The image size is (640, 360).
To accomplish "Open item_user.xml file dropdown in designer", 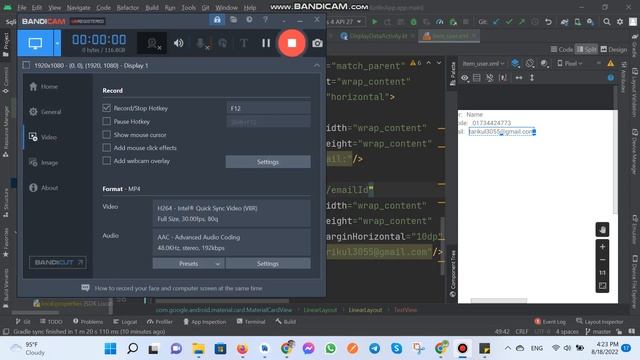I will 483,64.
